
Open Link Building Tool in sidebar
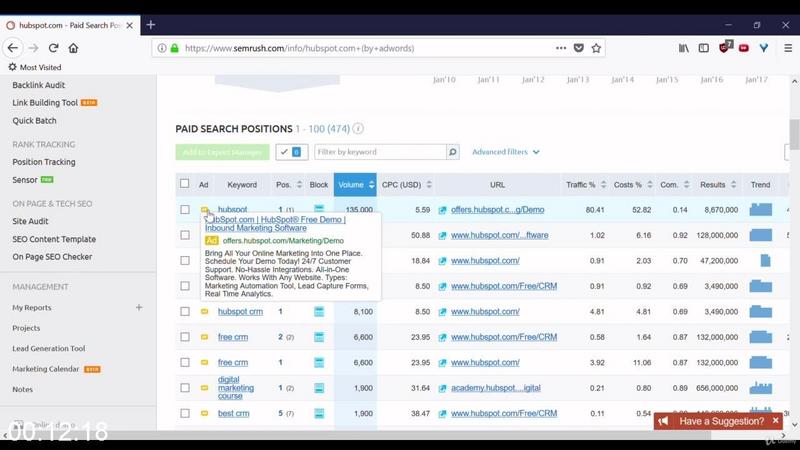point(45,103)
